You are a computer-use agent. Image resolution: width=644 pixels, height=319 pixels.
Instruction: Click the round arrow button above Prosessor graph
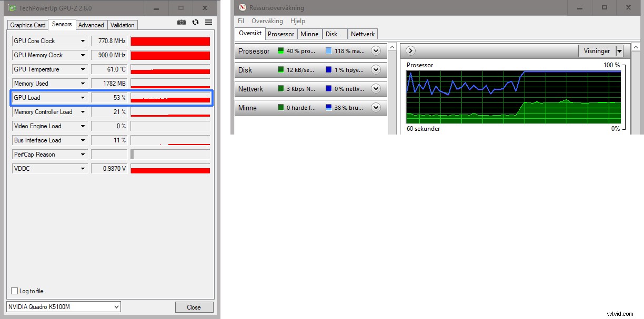411,51
